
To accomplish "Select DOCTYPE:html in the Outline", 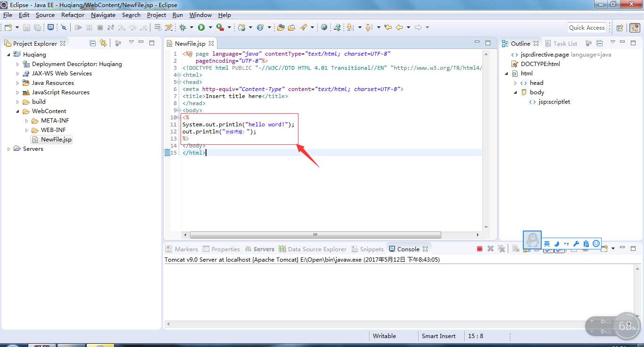I will coord(536,64).
